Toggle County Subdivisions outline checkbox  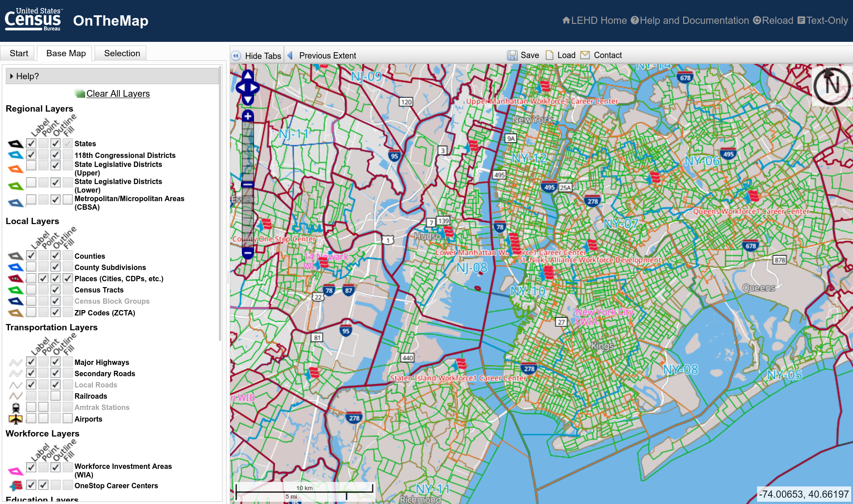55,266
